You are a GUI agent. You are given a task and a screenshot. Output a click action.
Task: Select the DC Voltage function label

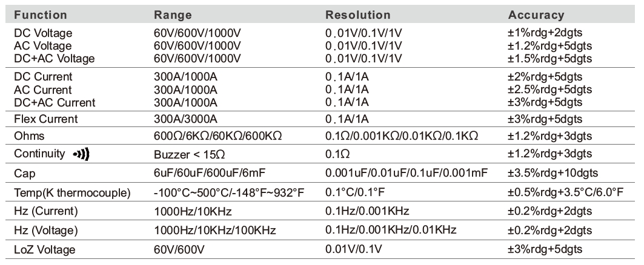pyautogui.click(x=43, y=33)
